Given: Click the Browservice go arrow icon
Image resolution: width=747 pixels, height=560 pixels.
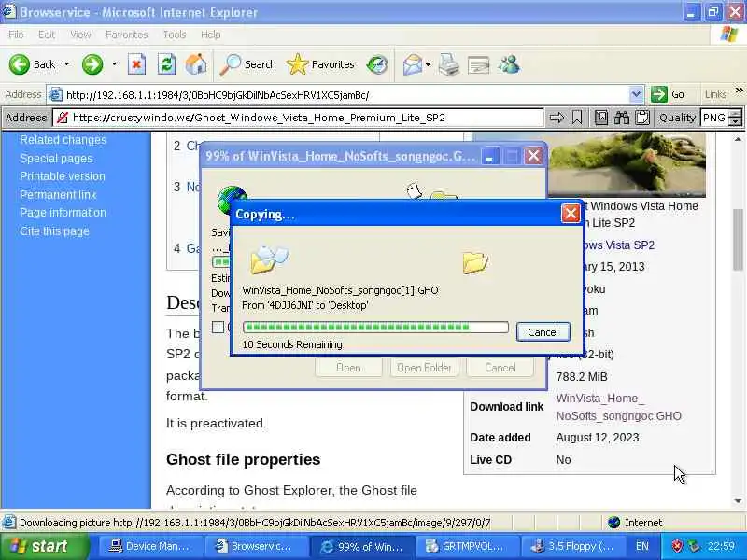Looking at the screenshot, I should 557,118.
